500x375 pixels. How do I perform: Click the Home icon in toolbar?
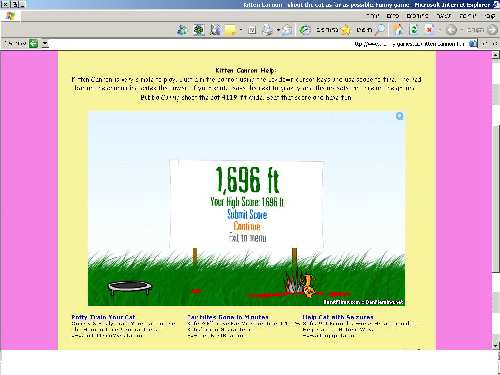(397, 30)
